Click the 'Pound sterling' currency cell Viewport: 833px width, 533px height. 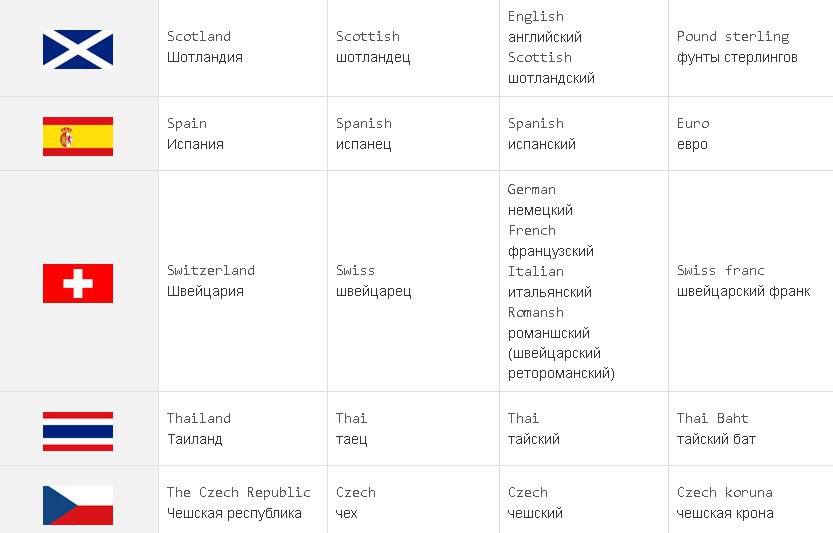(750, 48)
